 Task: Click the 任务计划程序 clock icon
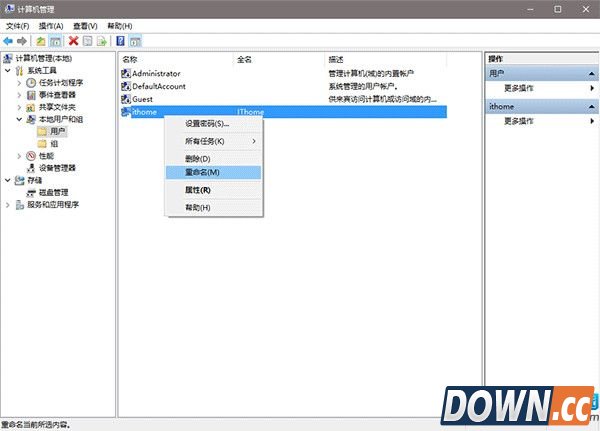31,83
